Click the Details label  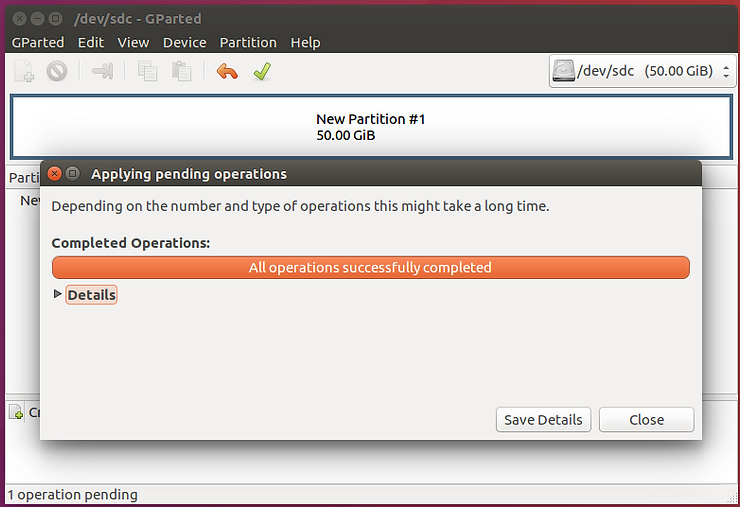point(92,295)
